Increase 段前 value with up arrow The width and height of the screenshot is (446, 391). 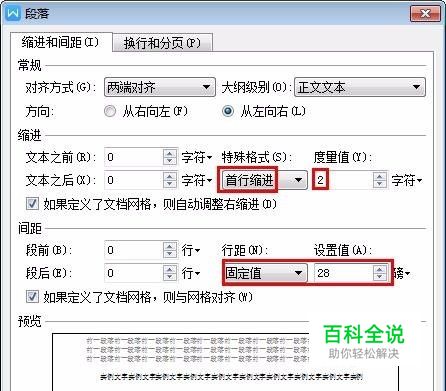[170, 246]
